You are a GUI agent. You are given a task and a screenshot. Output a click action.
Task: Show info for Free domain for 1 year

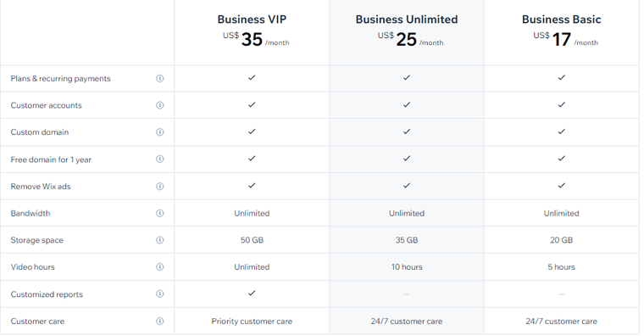160,160
